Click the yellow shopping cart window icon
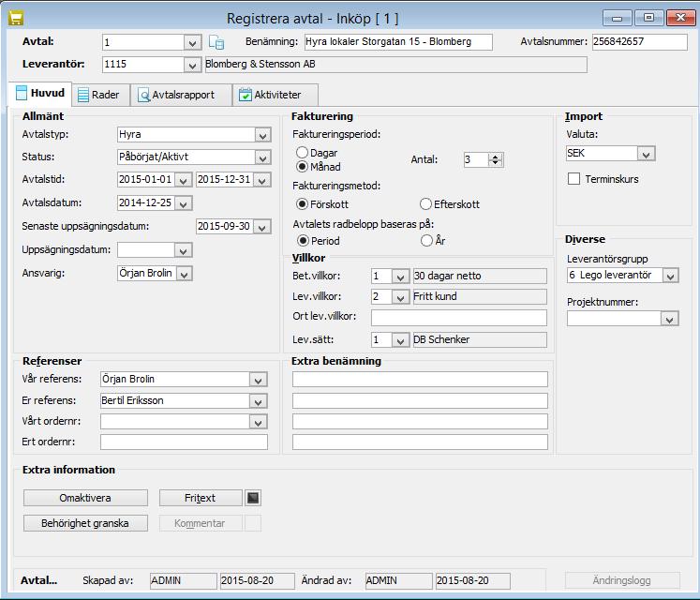Image resolution: width=700 pixels, height=600 pixels. click(x=16, y=19)
